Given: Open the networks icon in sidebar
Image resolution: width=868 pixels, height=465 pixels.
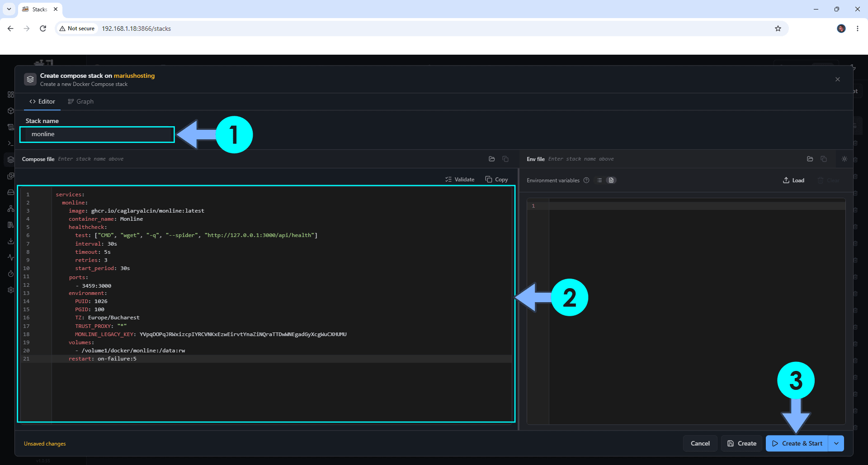Looking at the screenshot, I should coord(11,209).
